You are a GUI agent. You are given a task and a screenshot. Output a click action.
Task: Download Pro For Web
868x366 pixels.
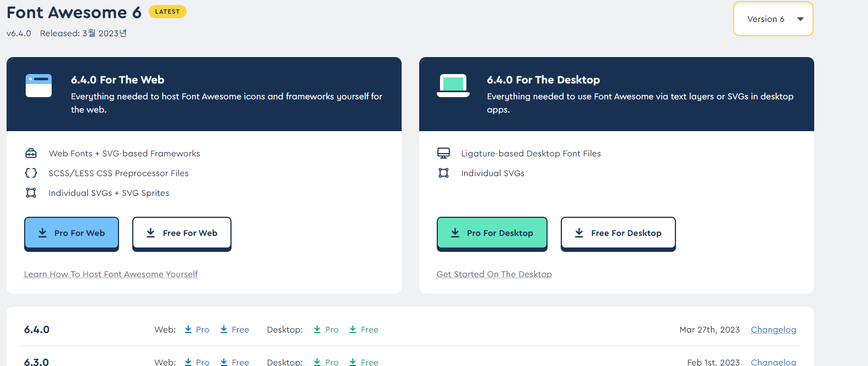click(72, 233)
